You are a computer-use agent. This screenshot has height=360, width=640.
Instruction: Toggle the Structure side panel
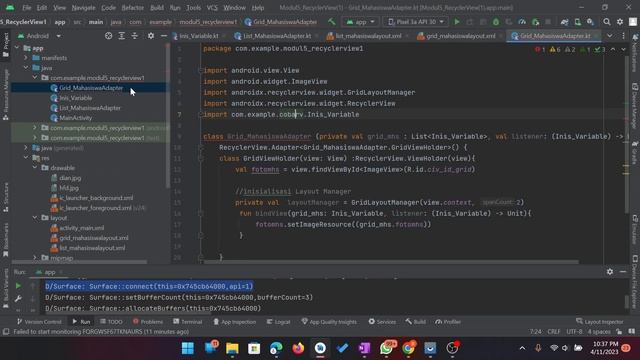6,197
